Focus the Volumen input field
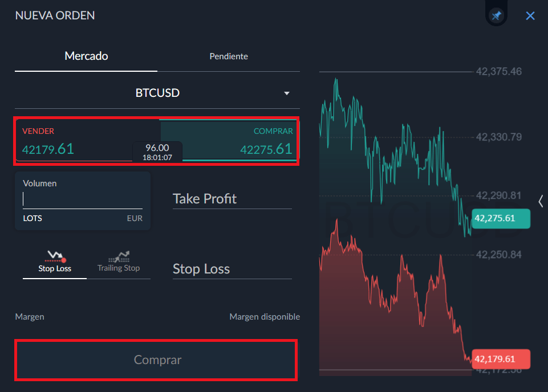Image resolution: width=548 pixels, height=392 pixels. [x=83, y=199]
